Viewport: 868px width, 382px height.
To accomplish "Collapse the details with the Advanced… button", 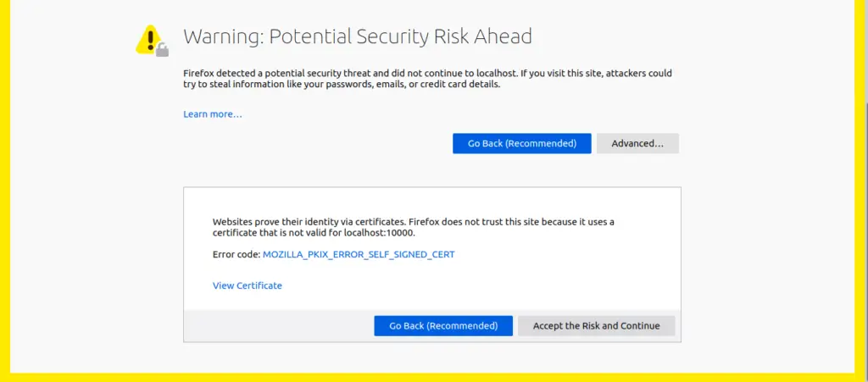I will (x=637, y=143).
